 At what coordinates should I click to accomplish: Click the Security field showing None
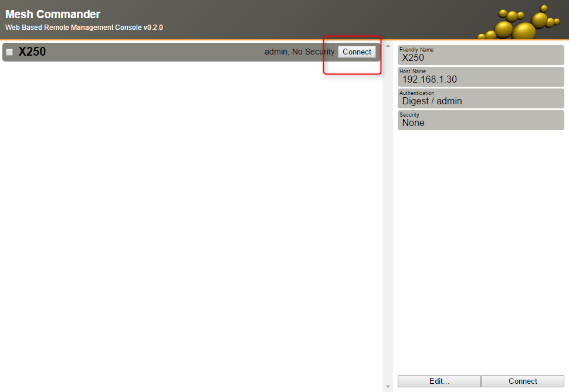click(x=480, y=120)
